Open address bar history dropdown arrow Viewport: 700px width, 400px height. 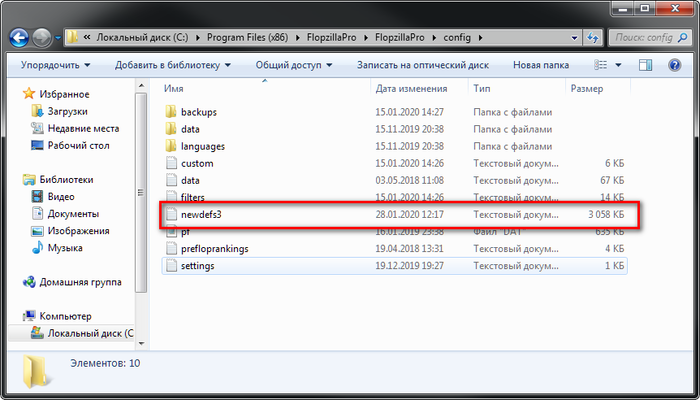pyautogui.click(x=575, y=38)
